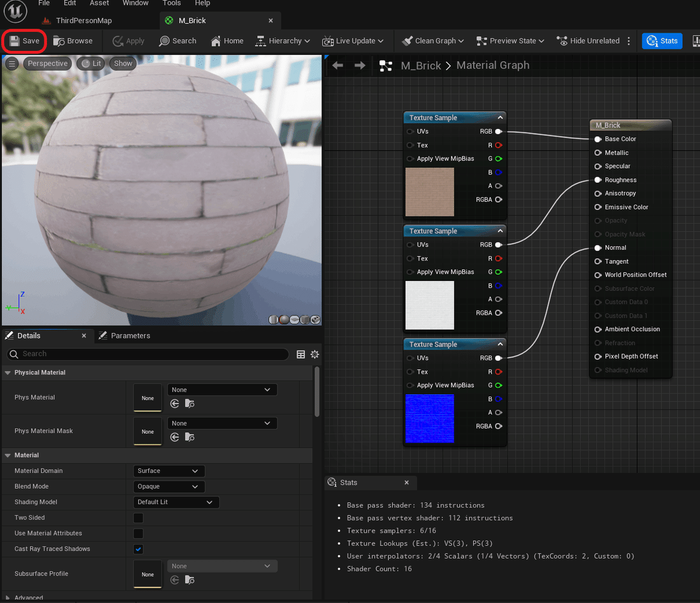Open Browse to asset in Content Browser

point(73,41)
